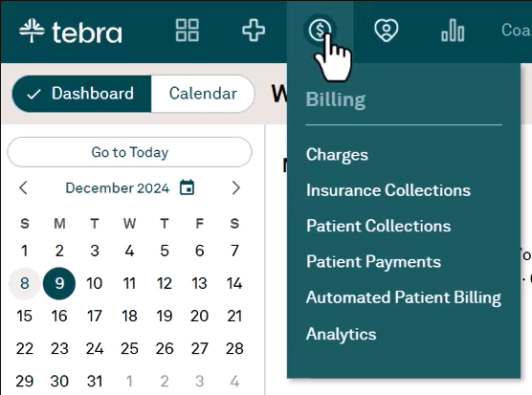Screen dimensions: 532x395
Task: Open the four-squares apps grid icon
Action: coord(188,31)
